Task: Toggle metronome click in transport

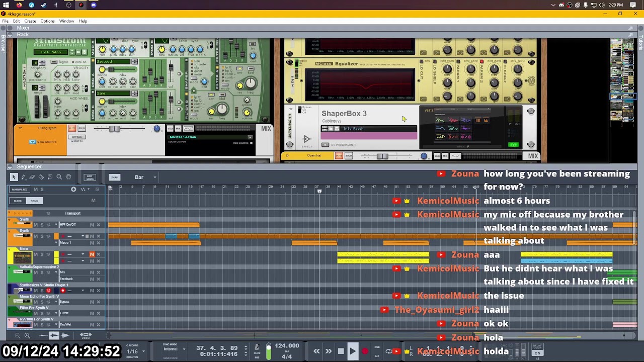Action: tap(257, 348)
